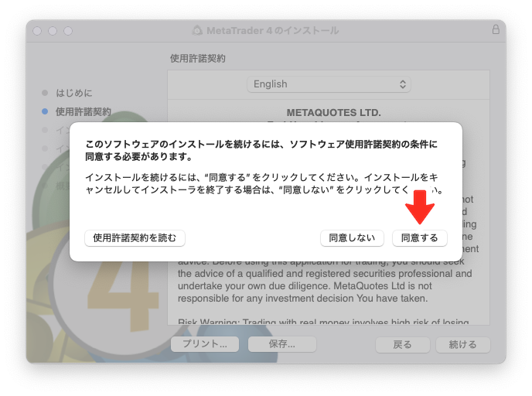Image resolution: width=532 pixels, height=396 pixels.
Task: Click license text 'undertake your own due diligence'
Action: click(254, 286)
